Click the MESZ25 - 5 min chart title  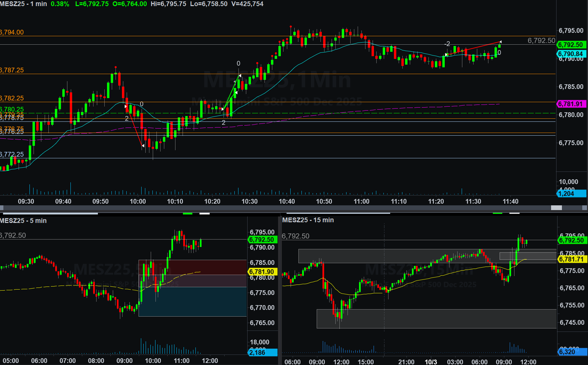(x=23, y=221)
